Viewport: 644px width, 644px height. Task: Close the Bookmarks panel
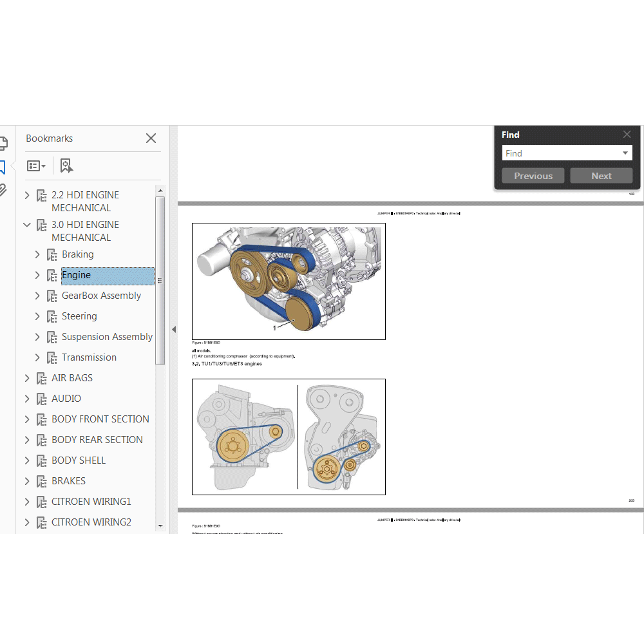[x=151, y=138]
